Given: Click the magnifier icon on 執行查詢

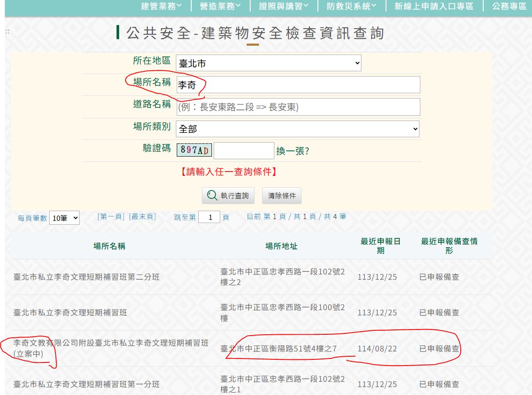Looking at the screenshot, I should pyautogui.click(x=212, y=196).
